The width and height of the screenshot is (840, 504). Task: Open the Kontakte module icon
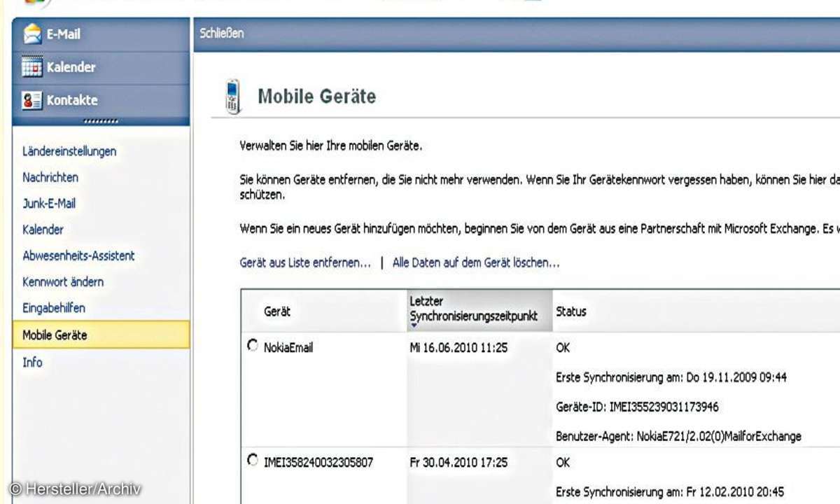click(32, 100)
